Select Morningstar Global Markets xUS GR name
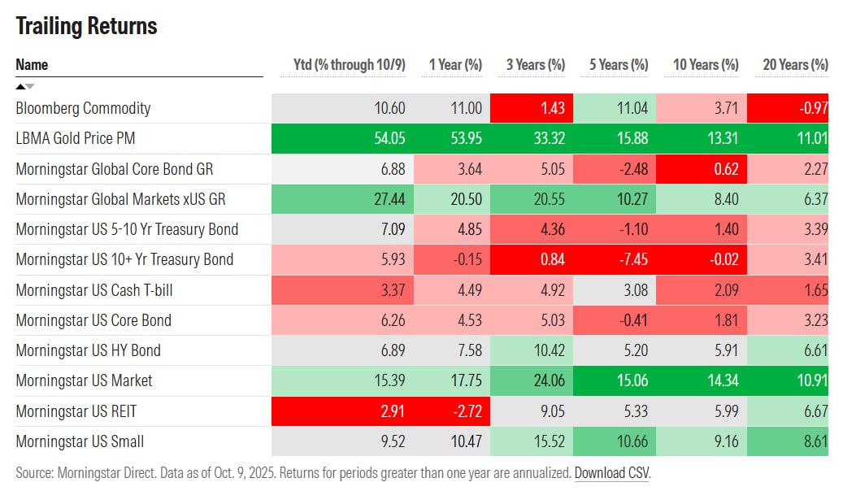Screen dimensions: 843x504 point(122,199)
